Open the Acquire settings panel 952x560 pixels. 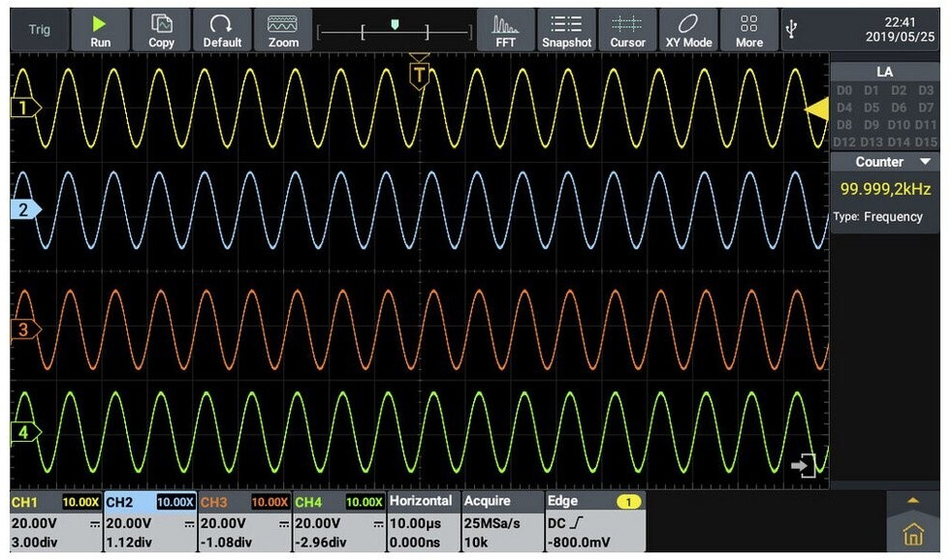(x=502, y=522)
